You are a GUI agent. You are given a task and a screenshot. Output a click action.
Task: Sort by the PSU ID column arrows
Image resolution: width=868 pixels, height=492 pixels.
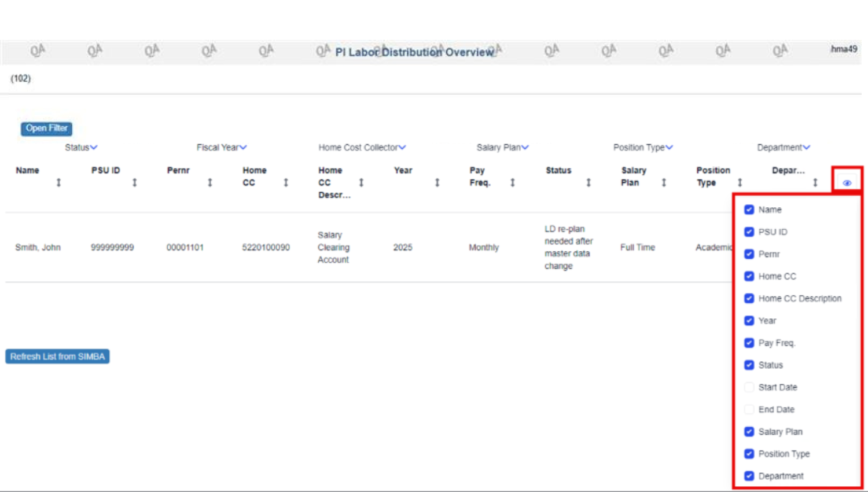point(134,183)
